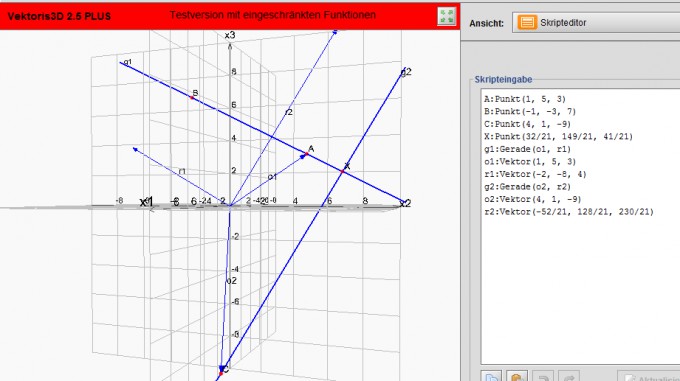Click the o1 vector label
Image resolution: width=680 pixels, height=381 pixels.
272,177
